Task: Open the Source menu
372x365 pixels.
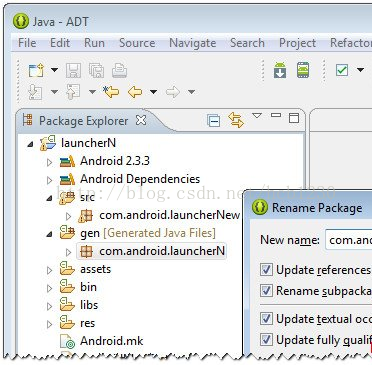Action: pyautogui.click(x=137, y=43)
